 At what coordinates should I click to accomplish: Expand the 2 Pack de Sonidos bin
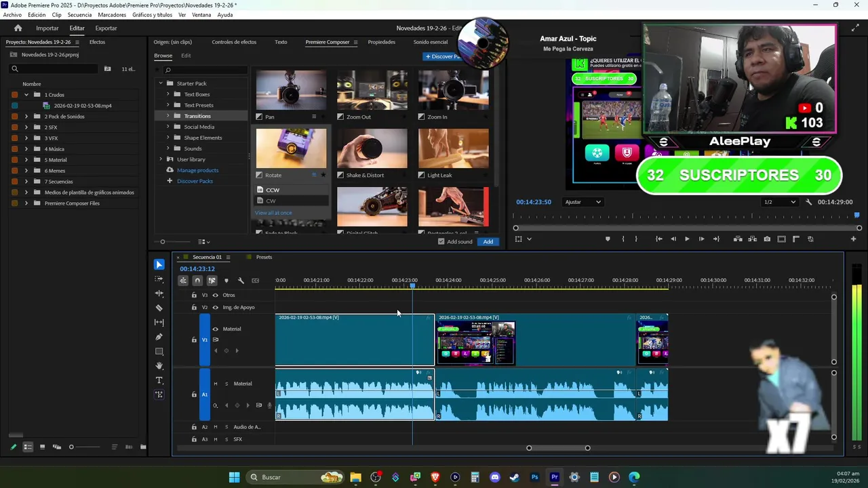[x=26, y=117]
